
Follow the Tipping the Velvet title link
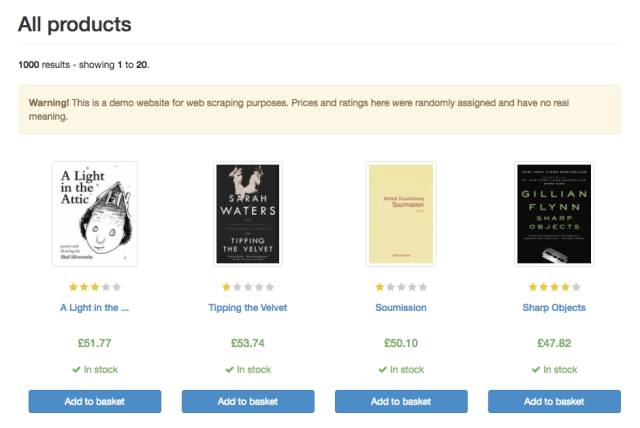point(248,308)
